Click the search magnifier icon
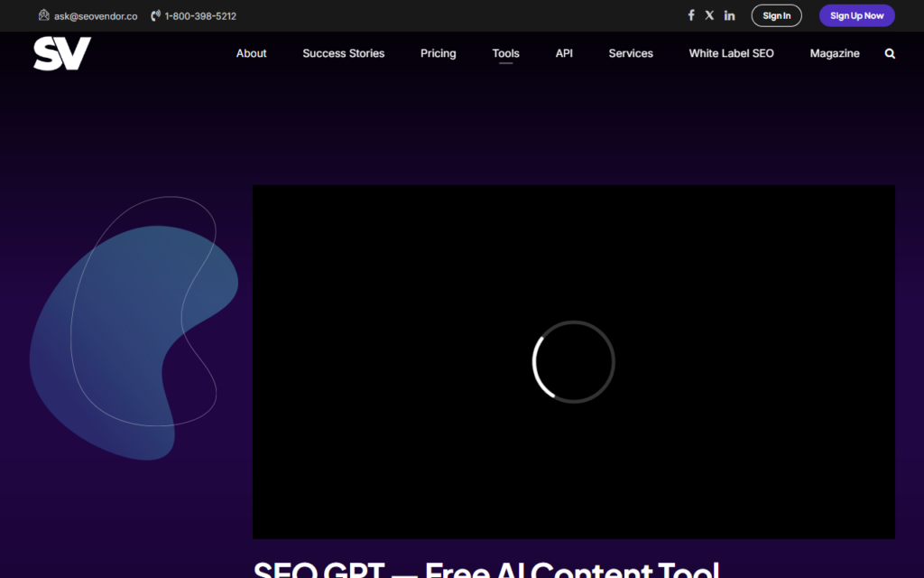 pyautogui.click(x=890, y=53)
